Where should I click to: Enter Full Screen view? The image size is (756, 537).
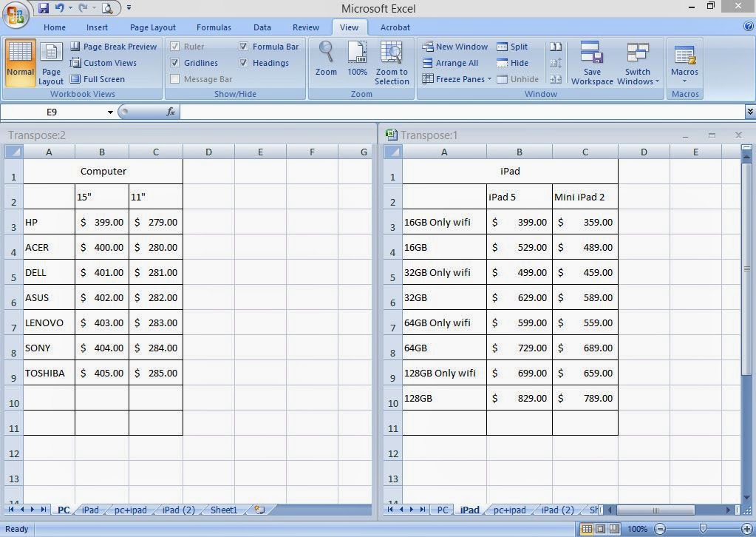(98, 79)
